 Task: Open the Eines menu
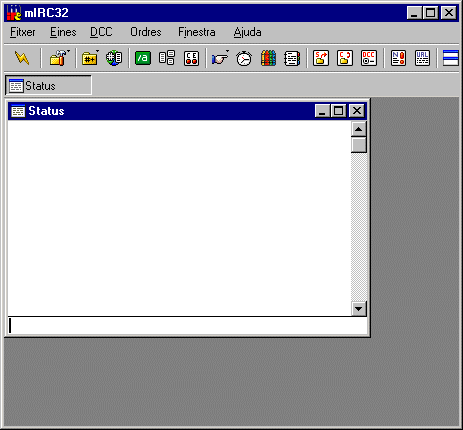coord(63,32)
